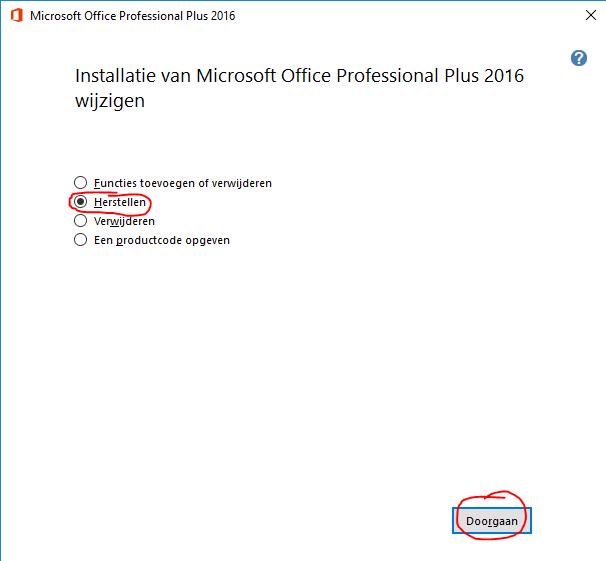Open help with the blue question mark icon
The image size is (606, 561).
pyautogui.click(x=579, y=58)
